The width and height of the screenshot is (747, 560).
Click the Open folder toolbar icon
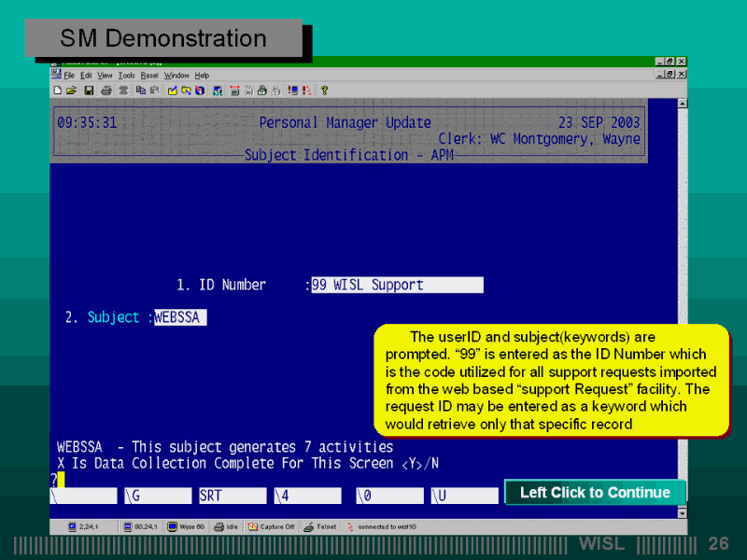[70, 91]
